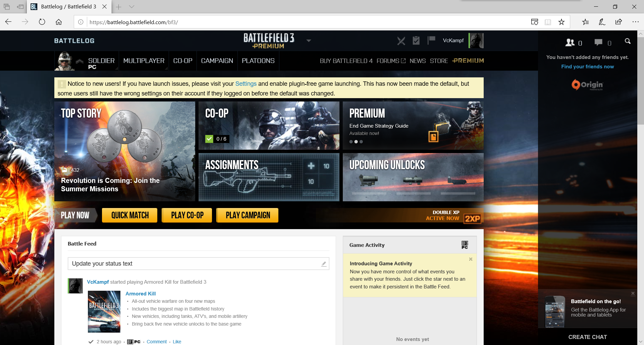Open the Co-Op menu
This screenshot has height=345, width=644.
(x=183, y=61)
